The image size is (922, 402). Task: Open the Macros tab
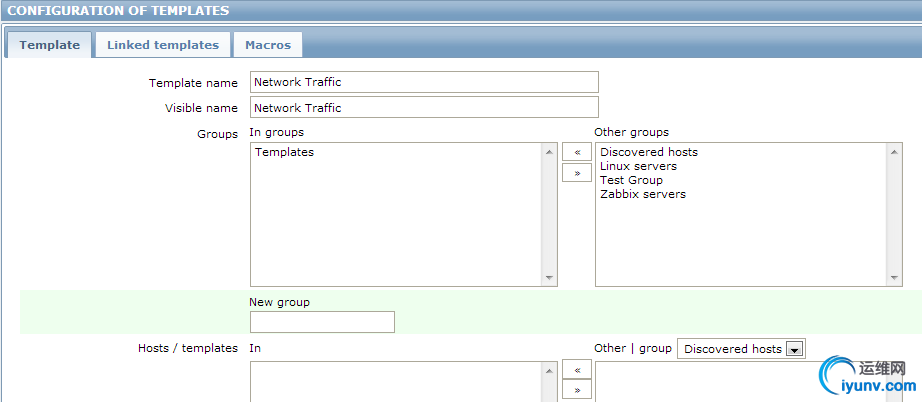point(268,45)
